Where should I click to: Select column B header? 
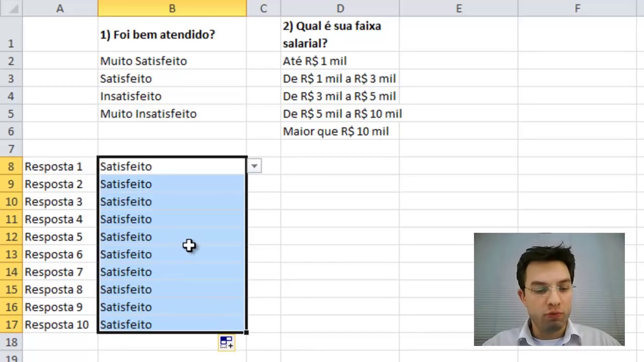tap(172, 8)
